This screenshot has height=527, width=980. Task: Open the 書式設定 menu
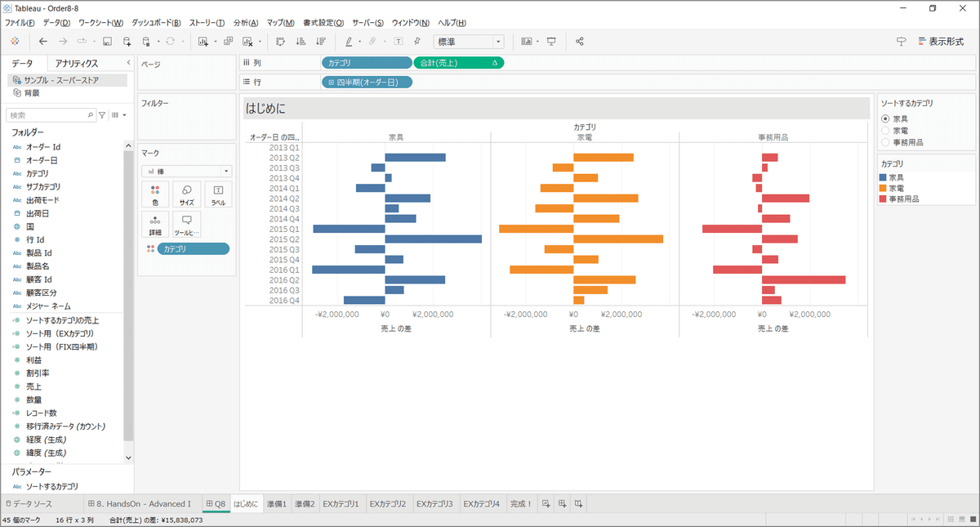coord(323,22)
